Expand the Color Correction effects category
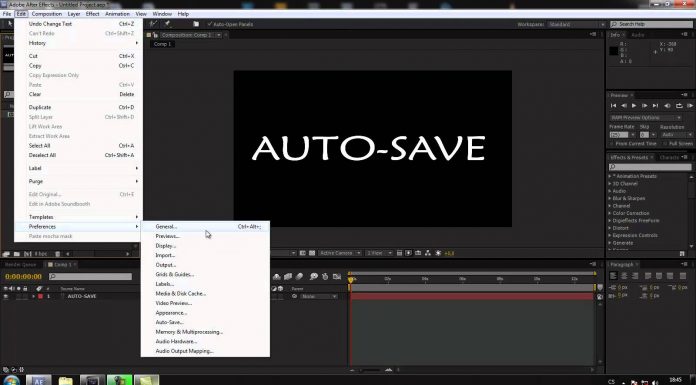Image resolution: width=696 pixels, height=385 pixels. click(610, 213)
